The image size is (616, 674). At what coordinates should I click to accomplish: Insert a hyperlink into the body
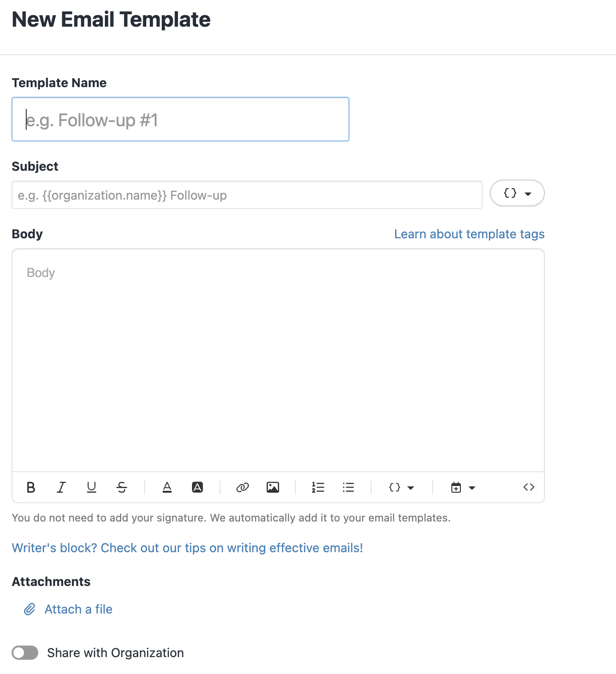click(x=242, y=487)
